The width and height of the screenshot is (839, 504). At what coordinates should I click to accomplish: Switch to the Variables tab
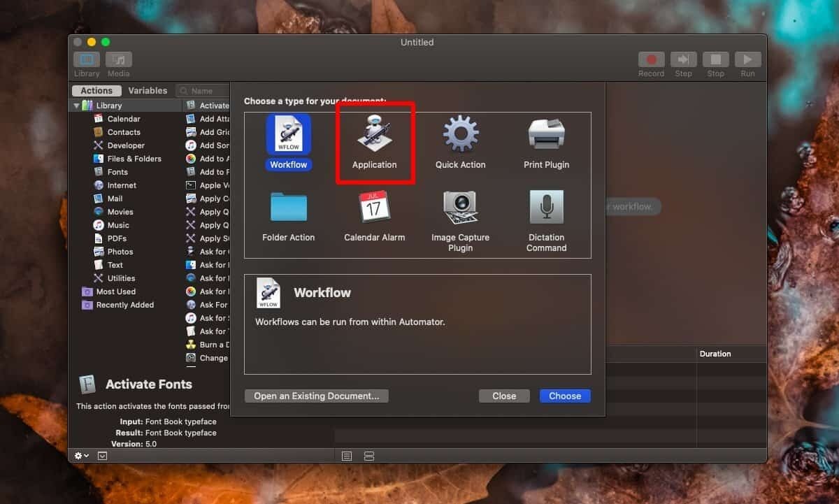pos(148,91)
